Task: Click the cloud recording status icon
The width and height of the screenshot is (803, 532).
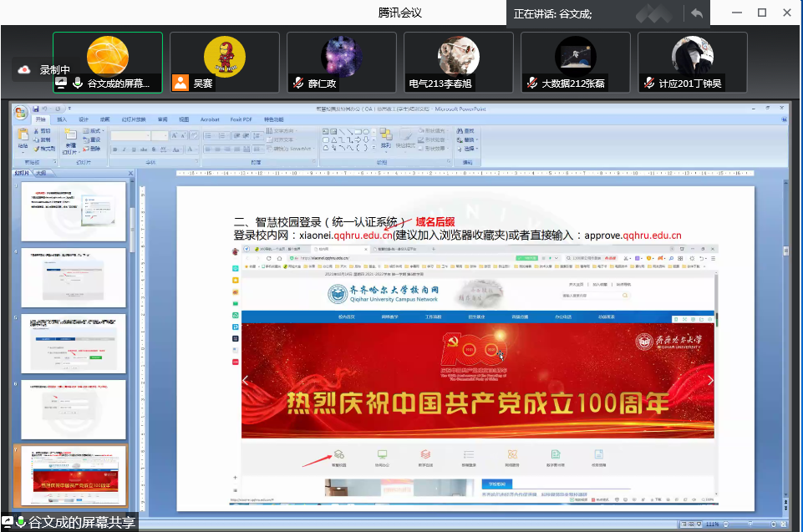Action: pyautogui.click(x=23, y=69)
